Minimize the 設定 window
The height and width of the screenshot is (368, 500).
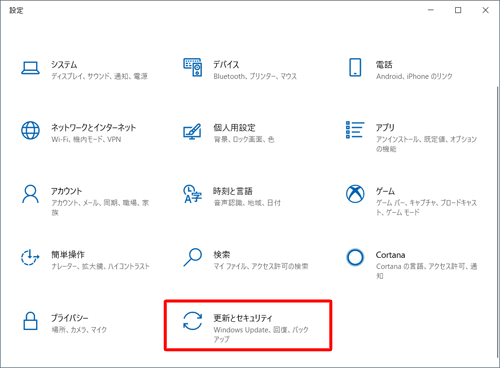431,10
